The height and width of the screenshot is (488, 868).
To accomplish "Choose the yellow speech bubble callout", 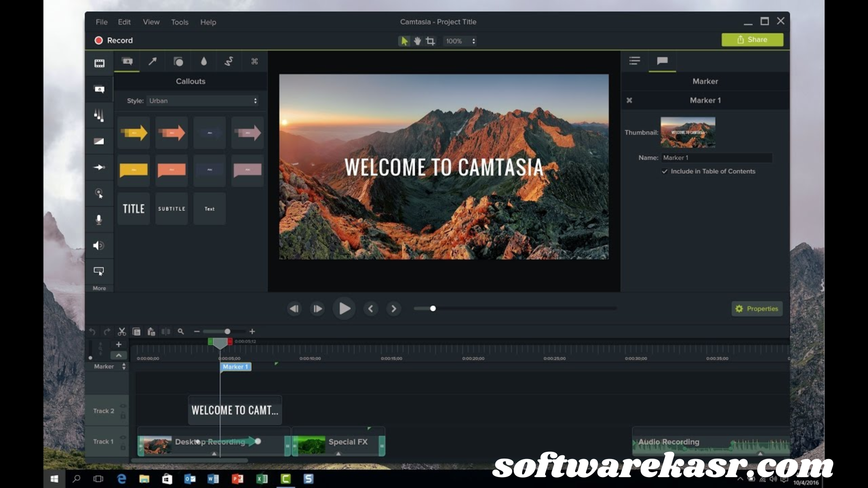I will 133,170.
